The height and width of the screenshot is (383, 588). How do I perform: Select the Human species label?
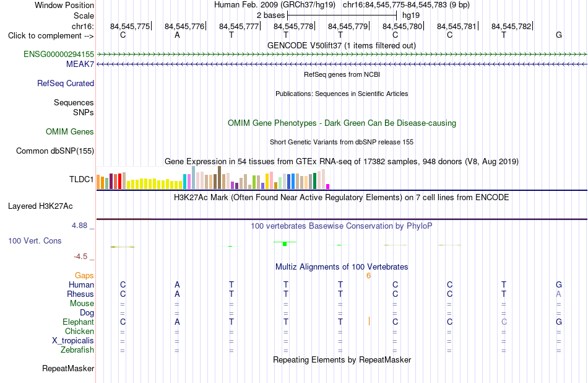(x=81, y=285)
